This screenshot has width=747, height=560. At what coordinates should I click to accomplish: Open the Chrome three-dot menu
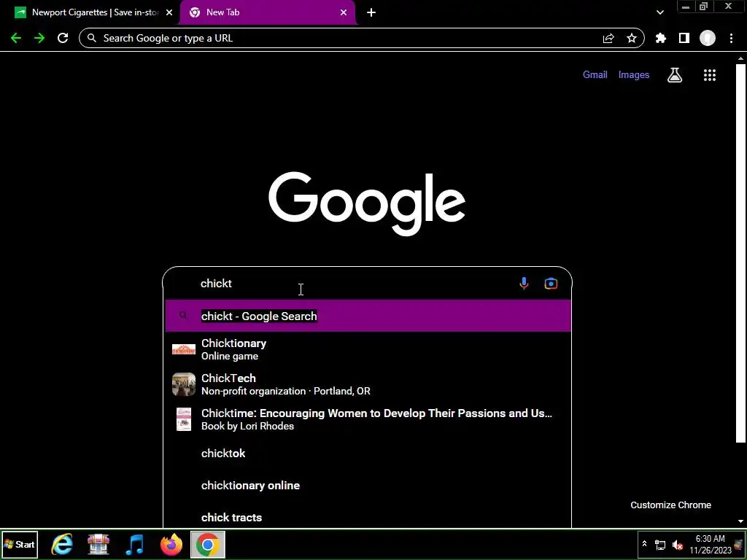pos(731,38)
